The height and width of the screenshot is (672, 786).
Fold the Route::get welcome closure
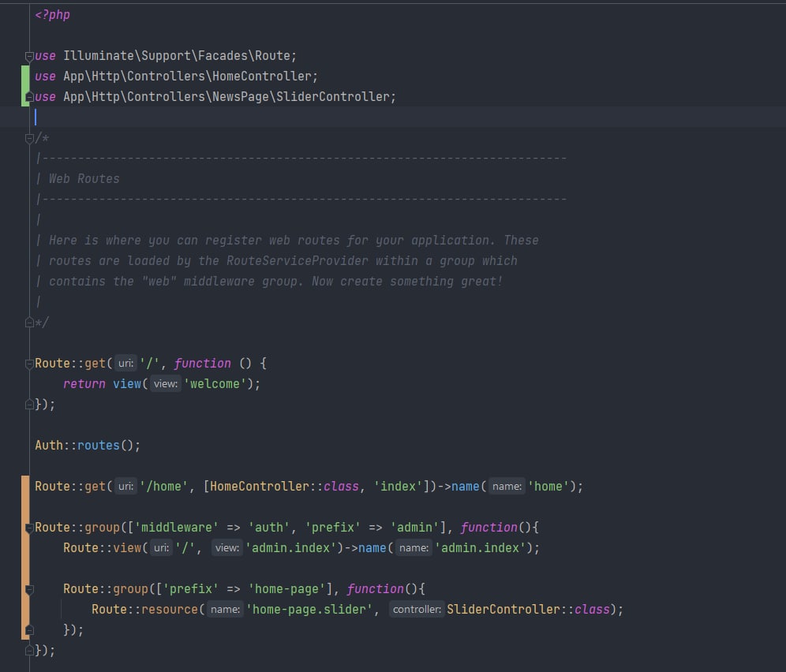point(30,364)
